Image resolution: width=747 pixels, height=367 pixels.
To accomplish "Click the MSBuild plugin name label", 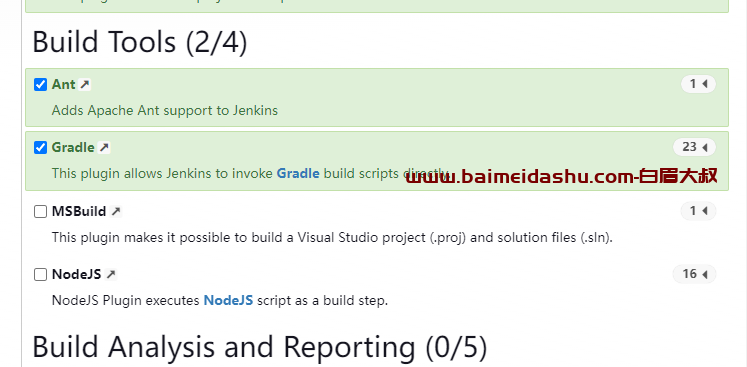I will 79,211.
